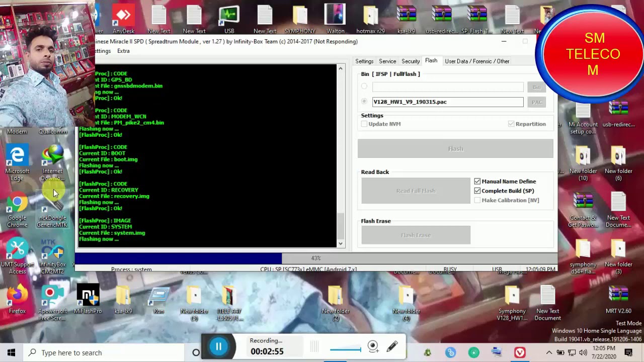Screen dimensions: 644x362
Task: Toggle the Update NVM checkbox
Action: click(x=364, y=124)
